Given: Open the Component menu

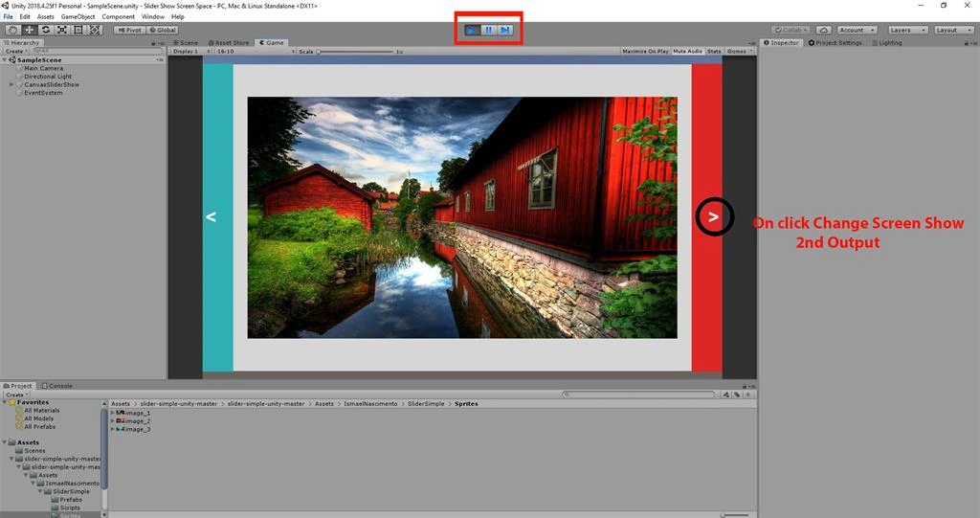Looking at the screenshot, I should pos(118,17).
